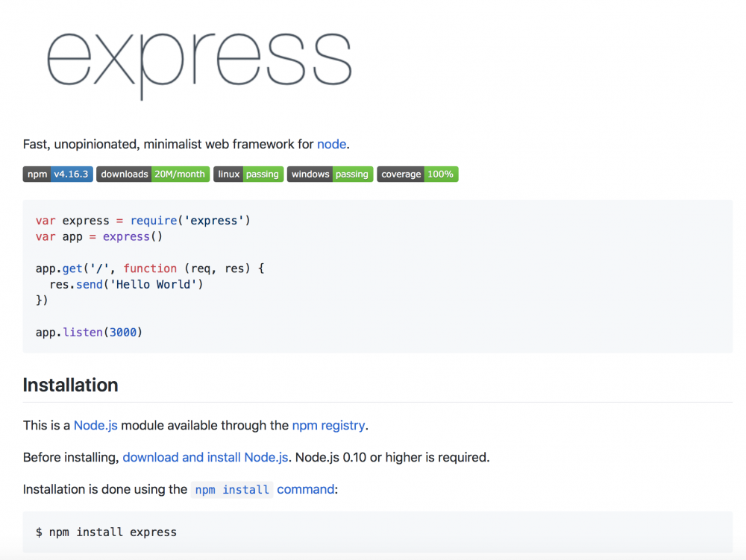Click the Installation section heading
746x560 pixels.
coord(71,386)
